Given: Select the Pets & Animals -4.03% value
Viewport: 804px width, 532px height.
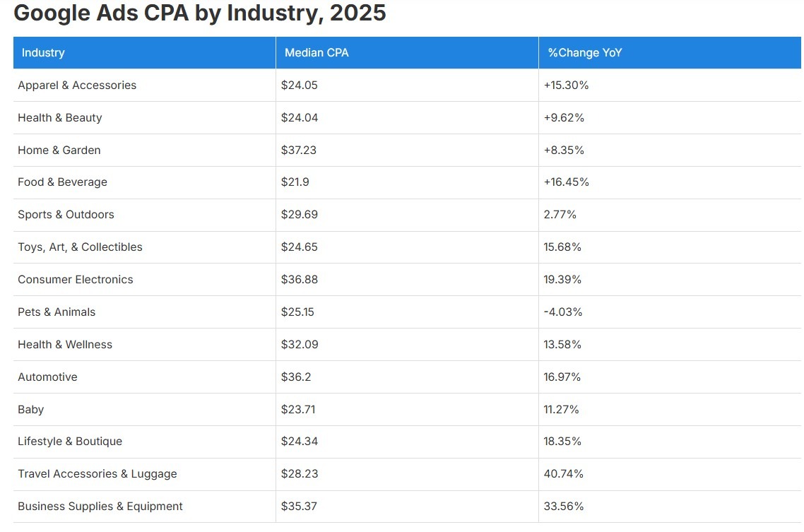Looking at the screenshot, I should coord(563,312).
